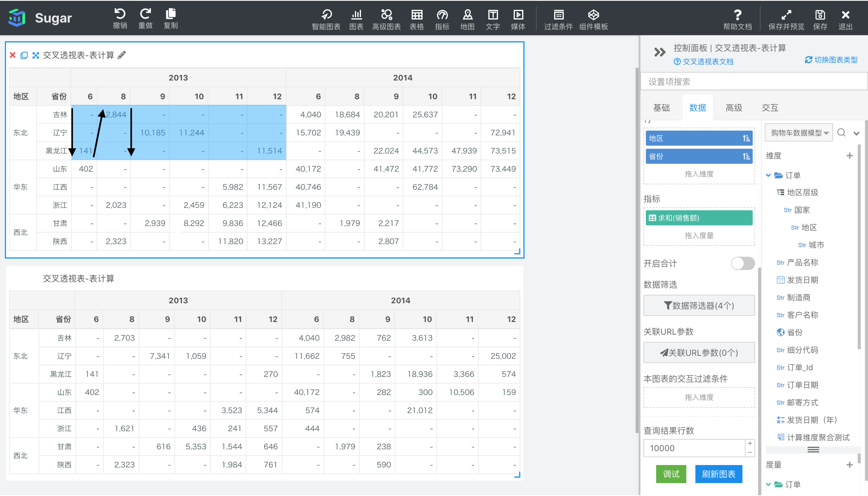
Task: Click the 设置项搜索 search field
Action: (754, 82)
